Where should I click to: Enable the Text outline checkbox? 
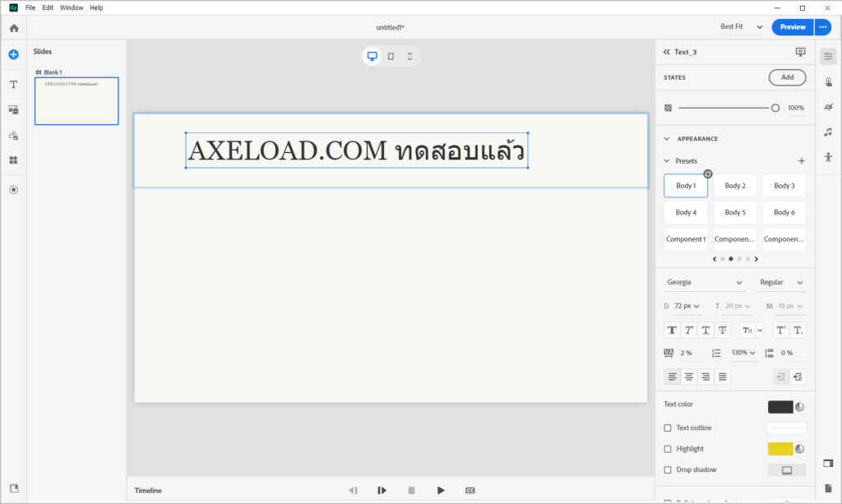[x=668, y=428]
